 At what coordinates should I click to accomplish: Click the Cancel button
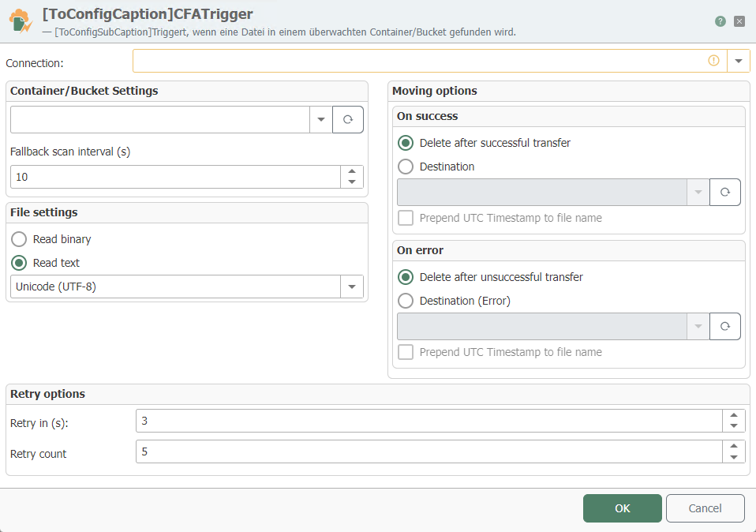[x=705, y=508]
